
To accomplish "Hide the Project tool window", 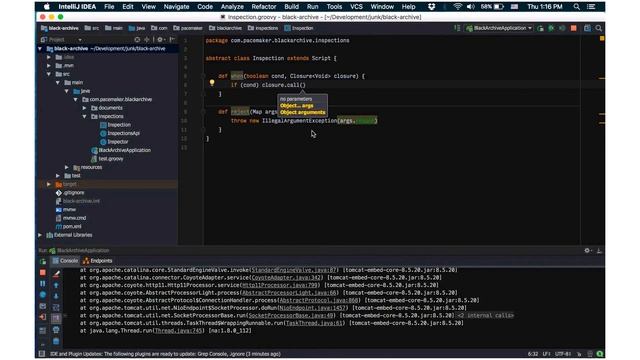I will [x=172, y=40].
